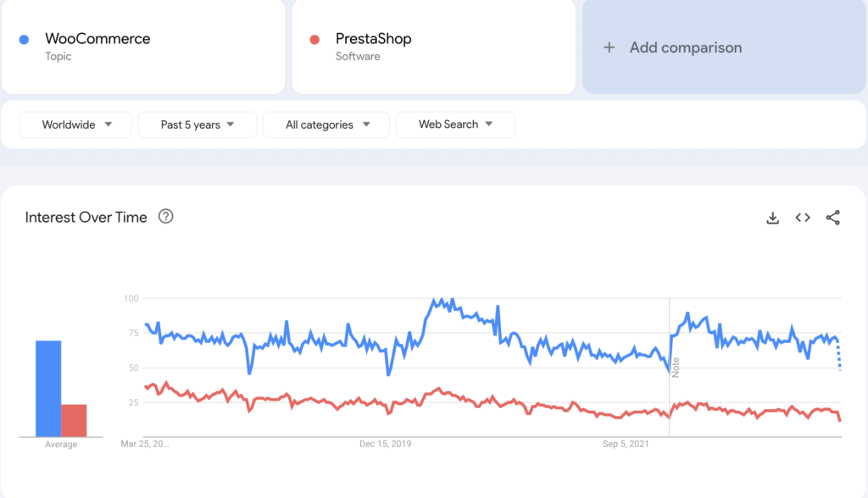This screenshot has height=498, width=868.
Task: Click the Sep 5, 2021 axis label
Action: [x=627, y=444]
